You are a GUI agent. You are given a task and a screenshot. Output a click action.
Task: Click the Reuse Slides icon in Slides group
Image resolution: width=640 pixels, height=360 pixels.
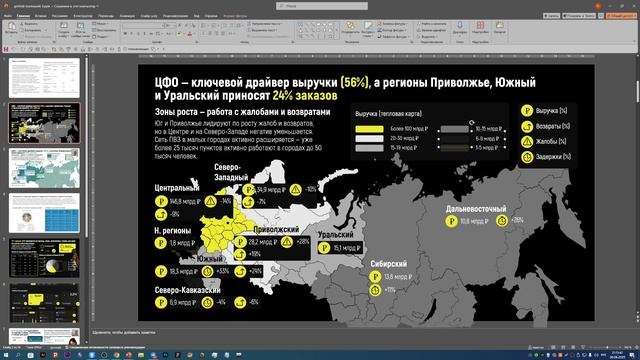(x=80, y=26)
